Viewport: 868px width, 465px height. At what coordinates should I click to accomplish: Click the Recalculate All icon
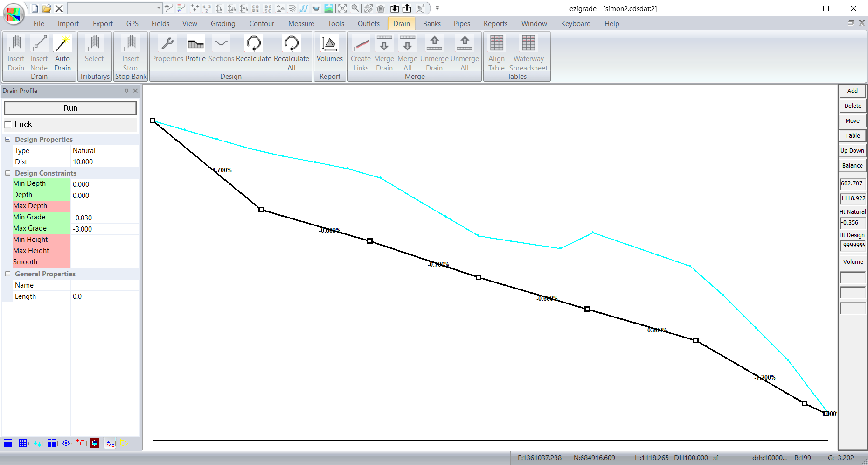[291, 44]
